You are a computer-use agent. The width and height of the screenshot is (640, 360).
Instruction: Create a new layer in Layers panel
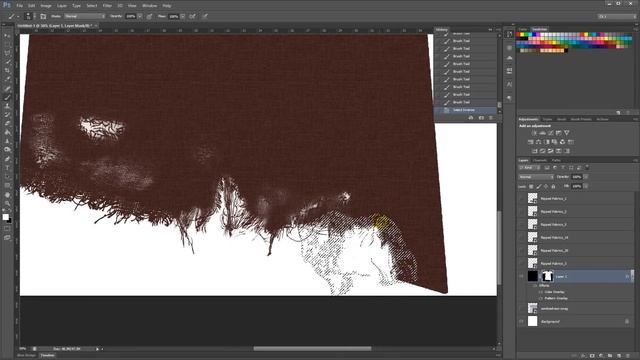coord(619,356)
